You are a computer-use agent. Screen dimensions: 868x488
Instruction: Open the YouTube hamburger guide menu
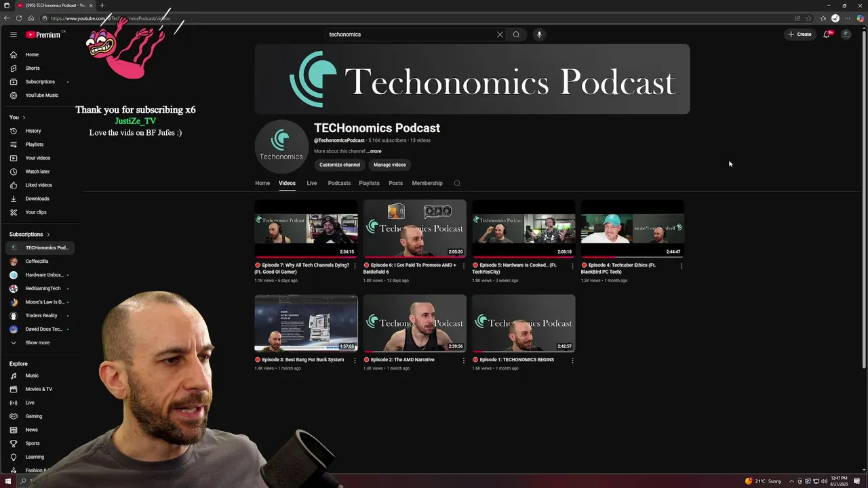point(13,35)
